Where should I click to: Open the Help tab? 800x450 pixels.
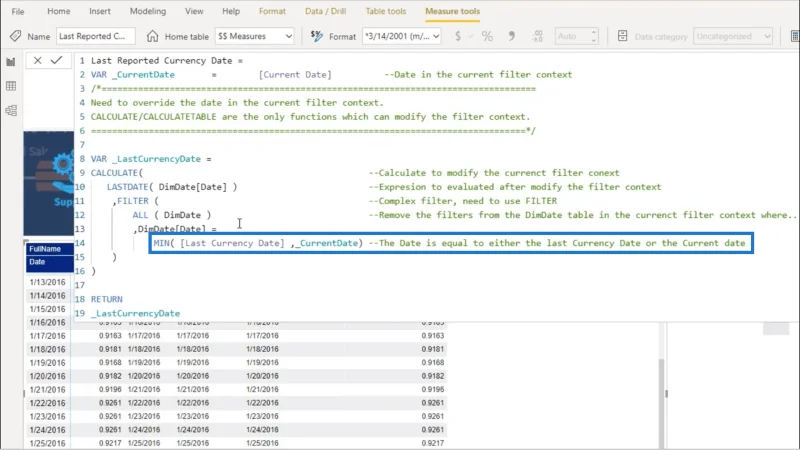[231, 11]
